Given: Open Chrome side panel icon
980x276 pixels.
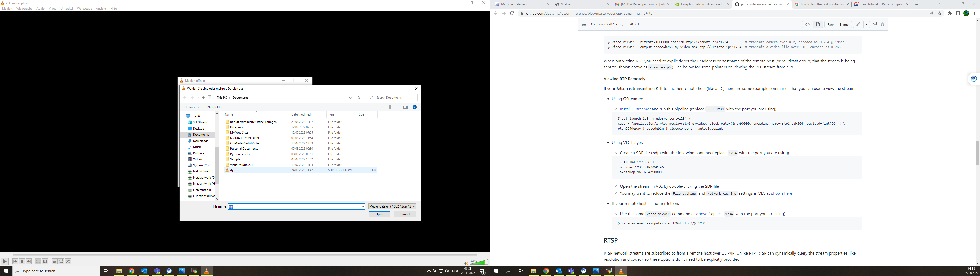Looking at the screenshot, I should coord(958,13).
